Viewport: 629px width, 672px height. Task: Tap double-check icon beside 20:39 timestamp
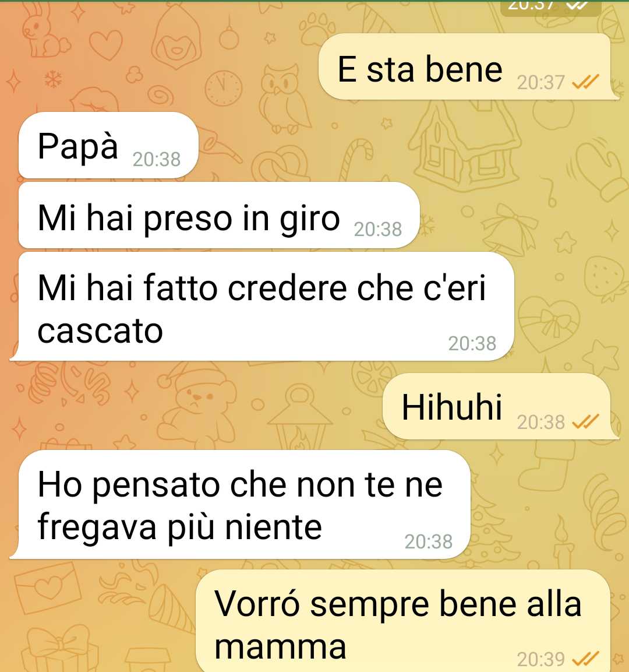coord(585,659)
